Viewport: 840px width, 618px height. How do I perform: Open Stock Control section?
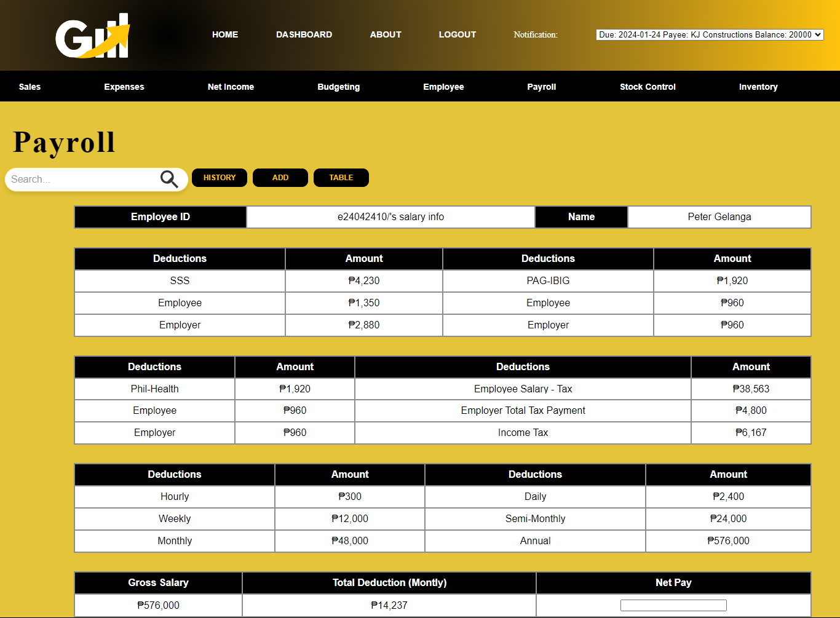[x=648, y=87]
